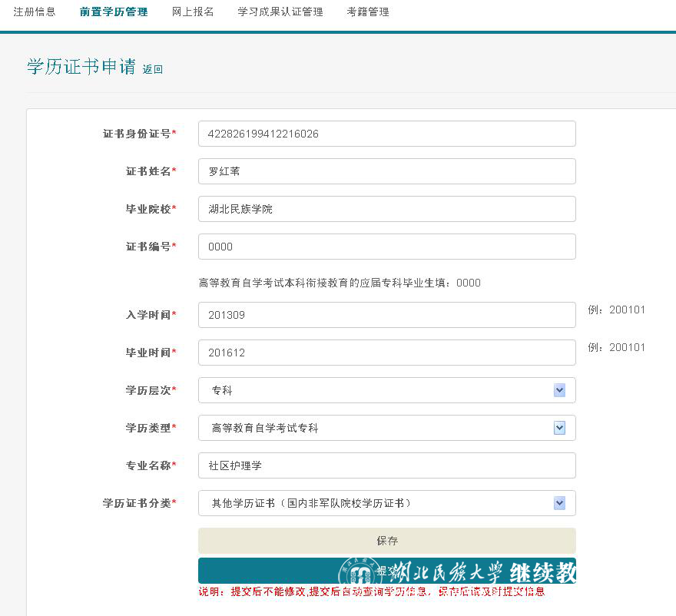Open the 考籍管理 tab
This screenshot has width=676, height=616.
click(x=368, y=12)
